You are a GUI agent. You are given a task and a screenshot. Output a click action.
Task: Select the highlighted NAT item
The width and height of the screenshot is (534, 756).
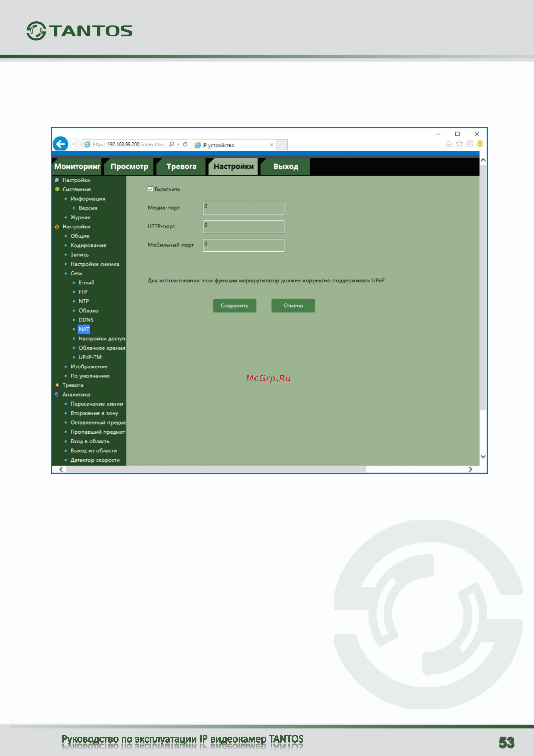[84, 329]
